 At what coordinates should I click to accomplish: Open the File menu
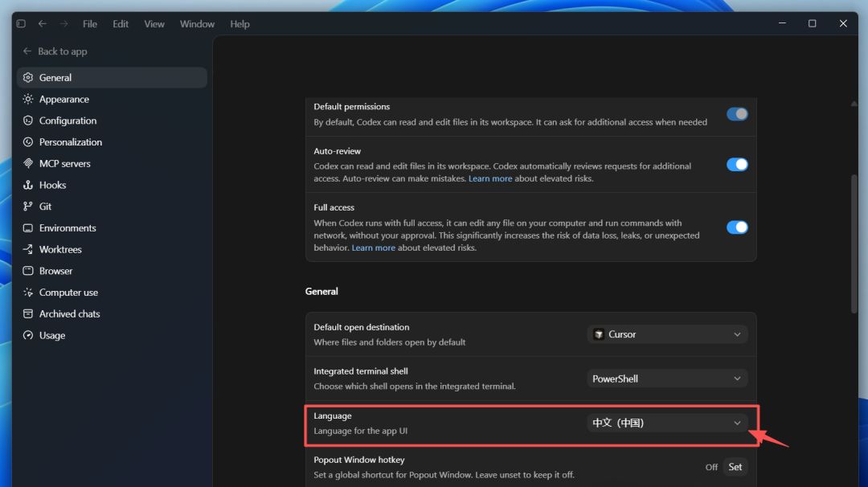click(90, 24)
